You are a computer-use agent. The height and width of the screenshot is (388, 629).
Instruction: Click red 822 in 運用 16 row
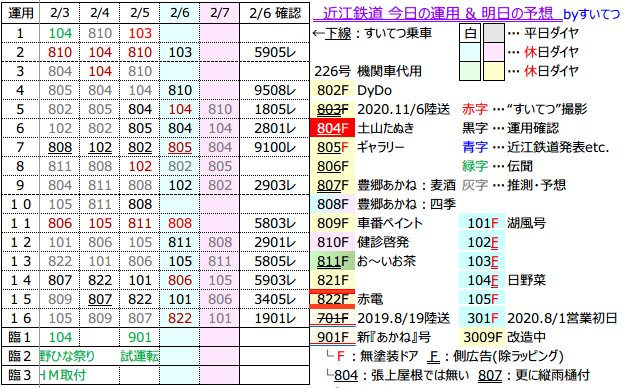pyautogui.click(x=180, y=319)
